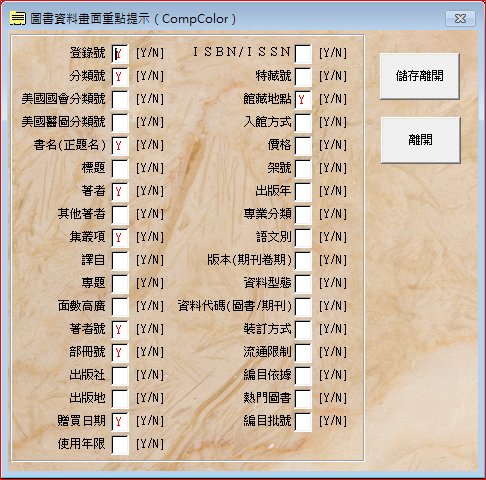This screenshot has width=486, height=480.
Task: Click the 著者號 Y/N field
Action: click(x=120, y=330)
